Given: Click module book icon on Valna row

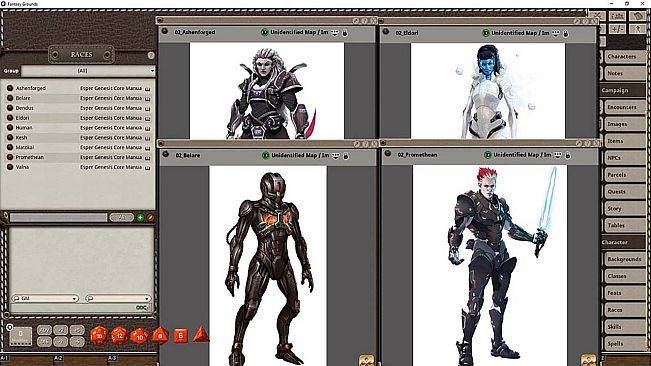Looking at the screenshot, I should [x=147, y=168].
